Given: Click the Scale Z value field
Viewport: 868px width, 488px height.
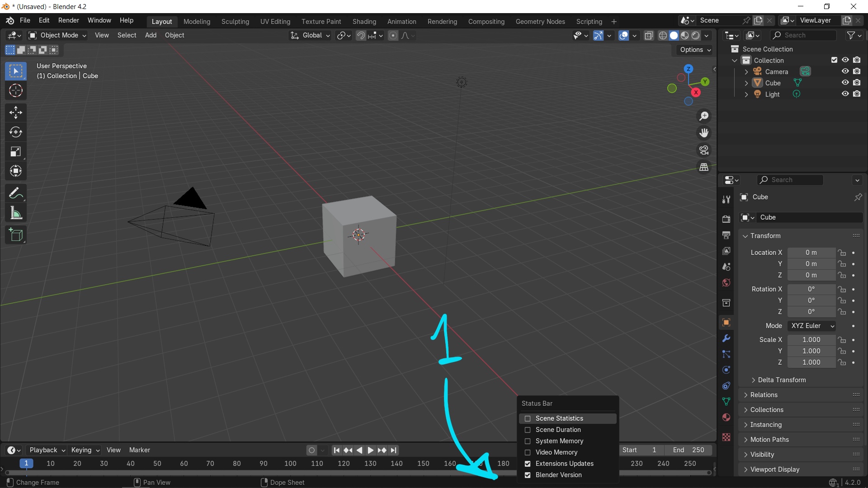Looking at the screenshot, I should pyautogui.click(x=811, y=362).
